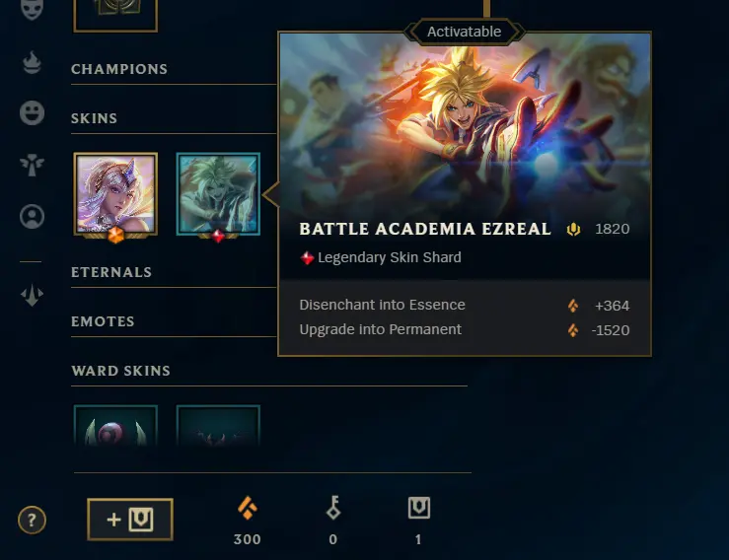This screenshot has height=560, width=729.
Task: Click the mask icon atop the sidebar
Action: pos(32,8)
